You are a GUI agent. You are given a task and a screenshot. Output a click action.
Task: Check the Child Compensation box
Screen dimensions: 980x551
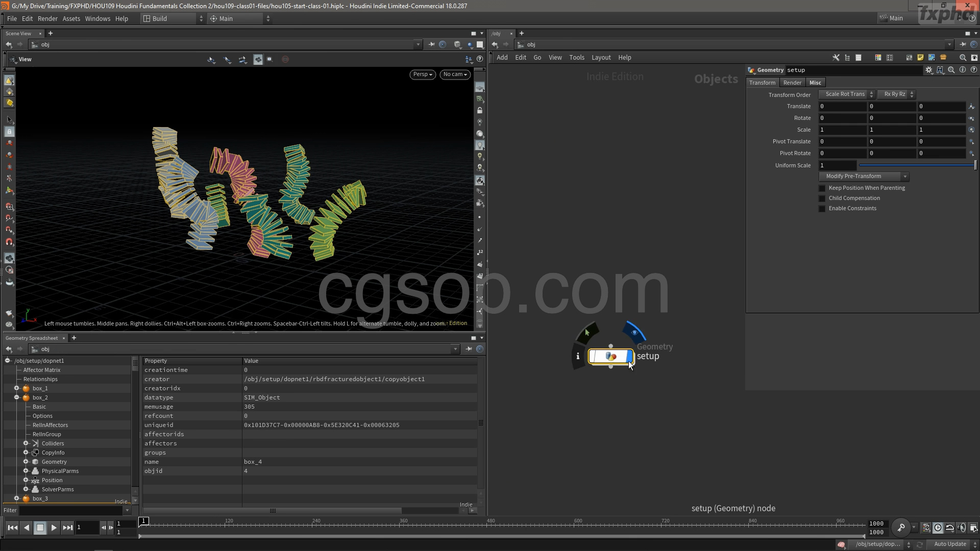(x=822, y=198)
